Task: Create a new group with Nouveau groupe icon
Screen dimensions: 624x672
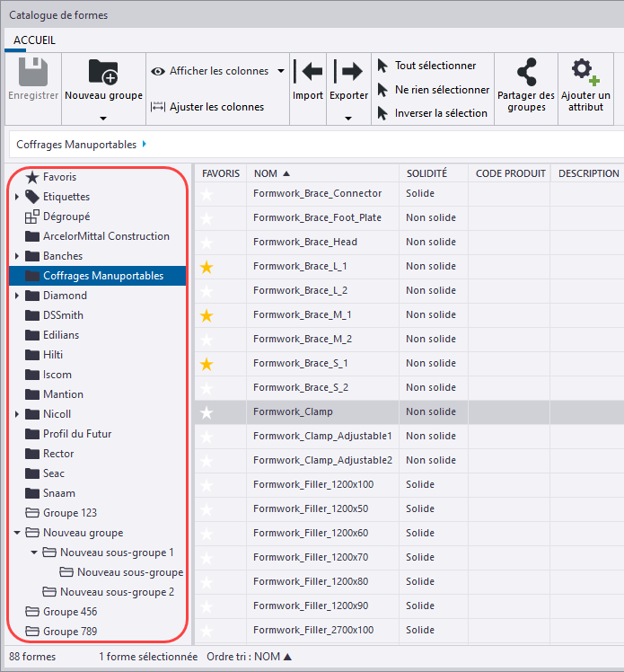Action: click(103, 74)
